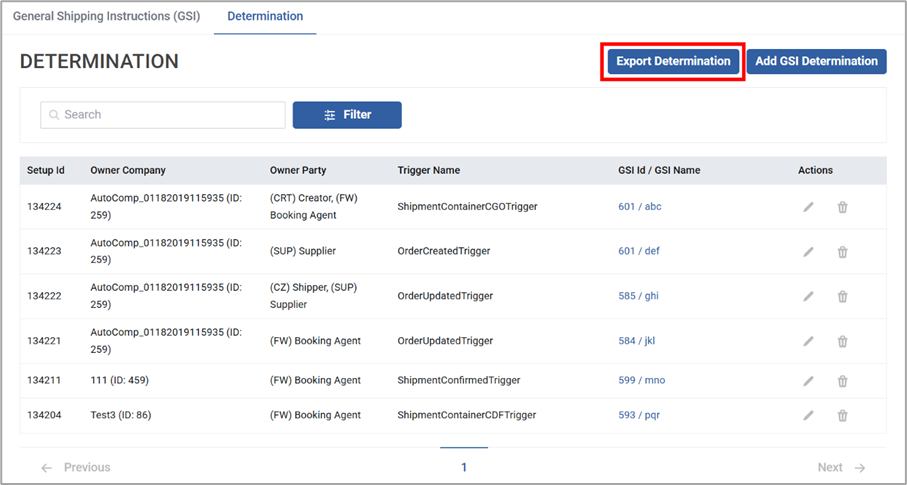
Task: Go to Previous page
Action: tap(75, 467)
